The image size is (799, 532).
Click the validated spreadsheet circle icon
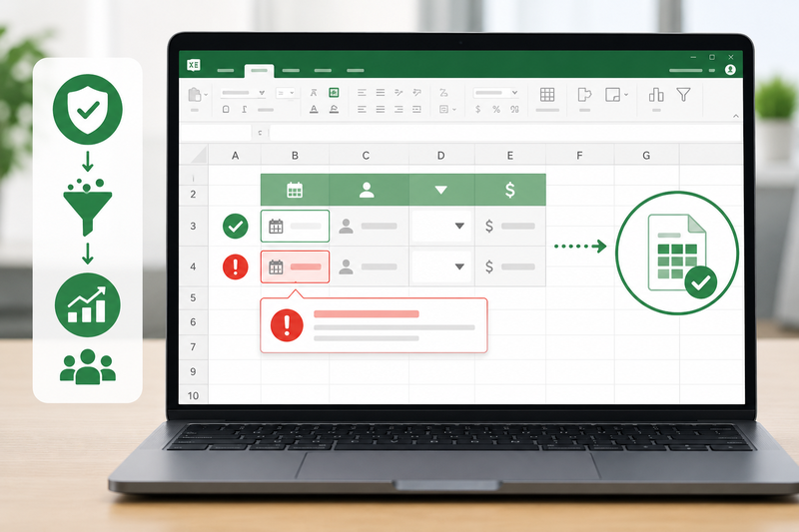[x=677, y=253]
